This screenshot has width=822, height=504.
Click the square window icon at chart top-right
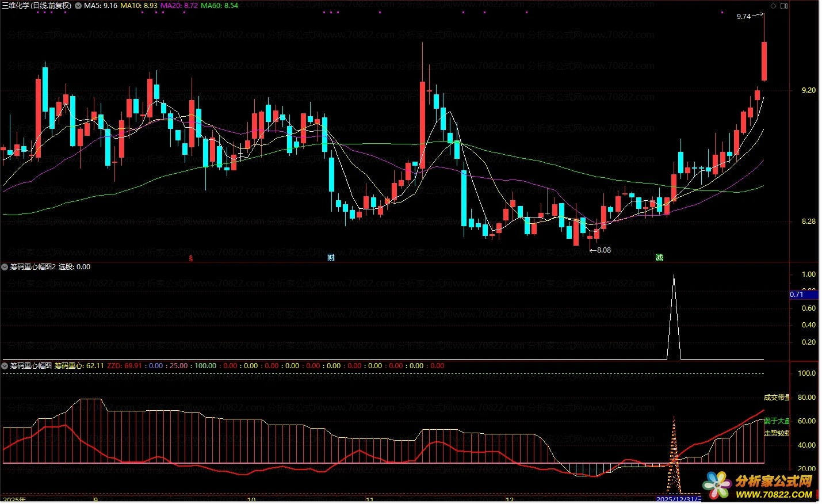[783, 6]
